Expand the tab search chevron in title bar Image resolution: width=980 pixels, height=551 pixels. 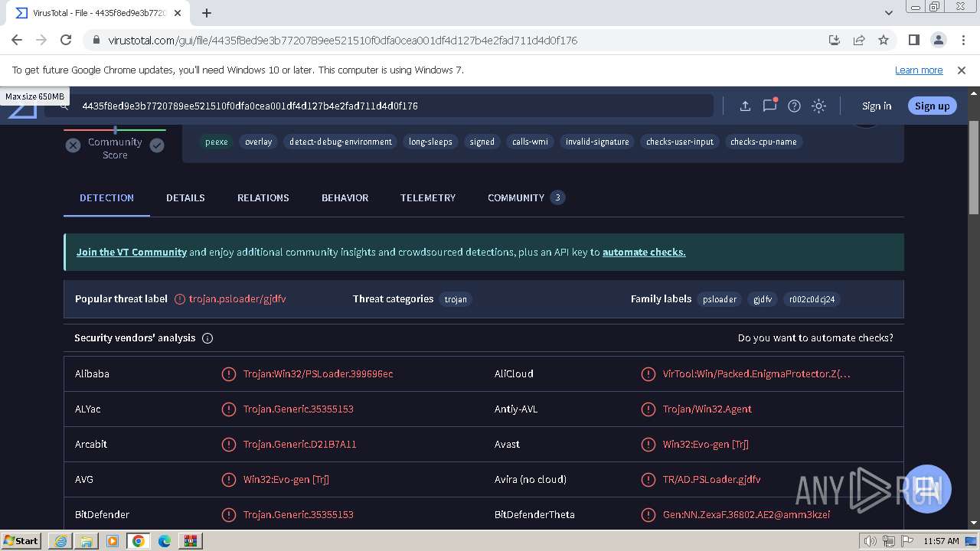point(888,13)
